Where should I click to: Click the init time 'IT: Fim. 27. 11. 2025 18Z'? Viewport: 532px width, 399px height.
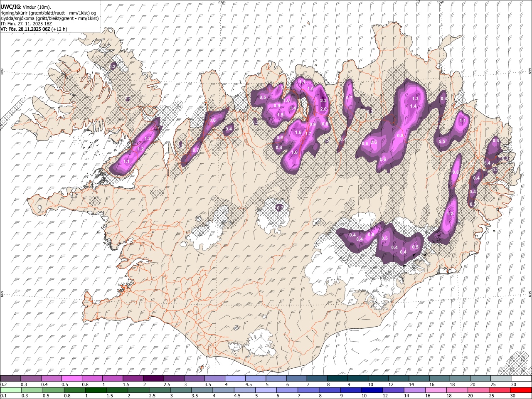point(26,24)
